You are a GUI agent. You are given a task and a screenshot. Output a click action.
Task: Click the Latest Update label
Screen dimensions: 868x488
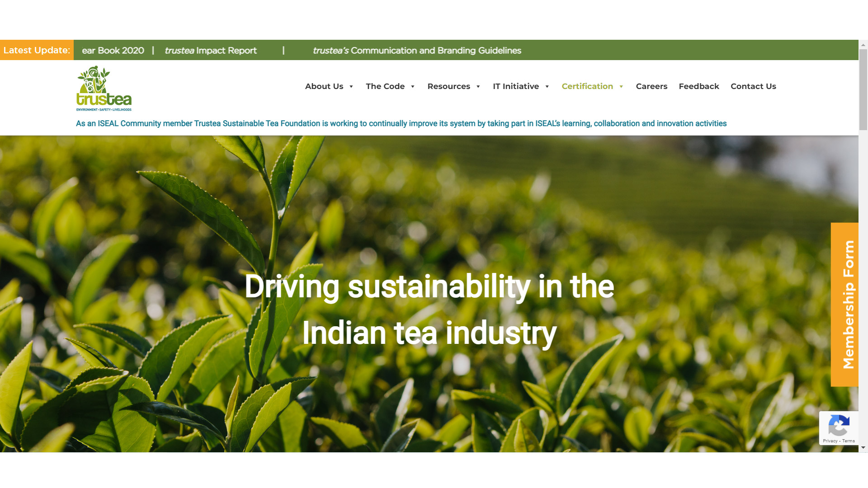tap(37, 50)
